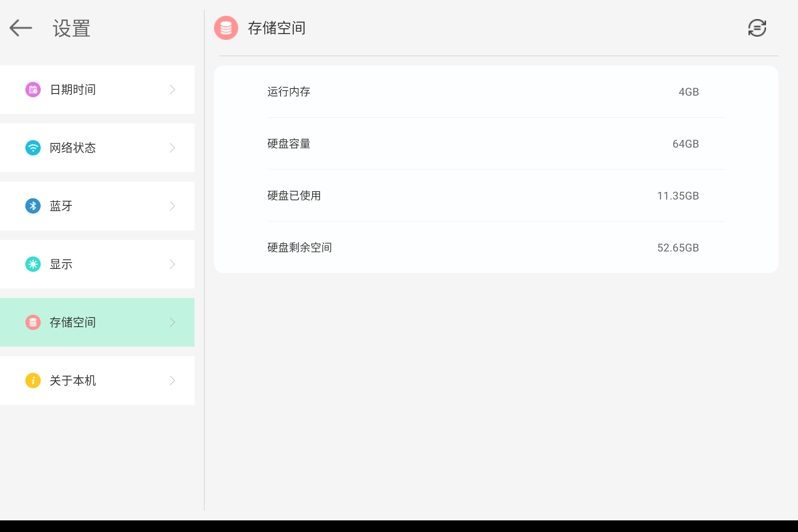This screenshot has width=798, height=532.
Task: Click the pink calendar icon for 日期时间
Action: 33,90
